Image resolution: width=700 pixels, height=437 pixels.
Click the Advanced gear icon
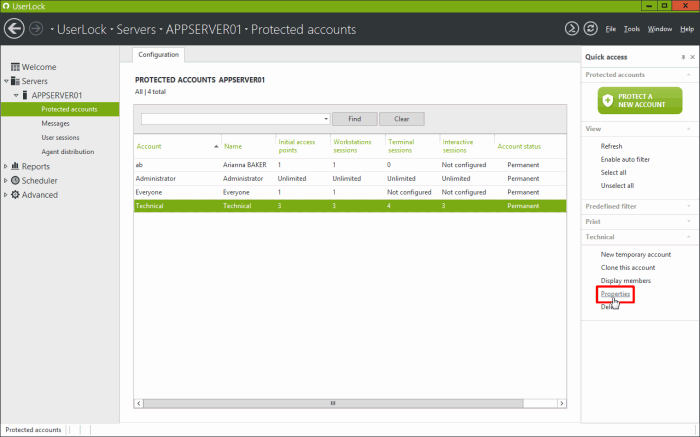point(15,195)
